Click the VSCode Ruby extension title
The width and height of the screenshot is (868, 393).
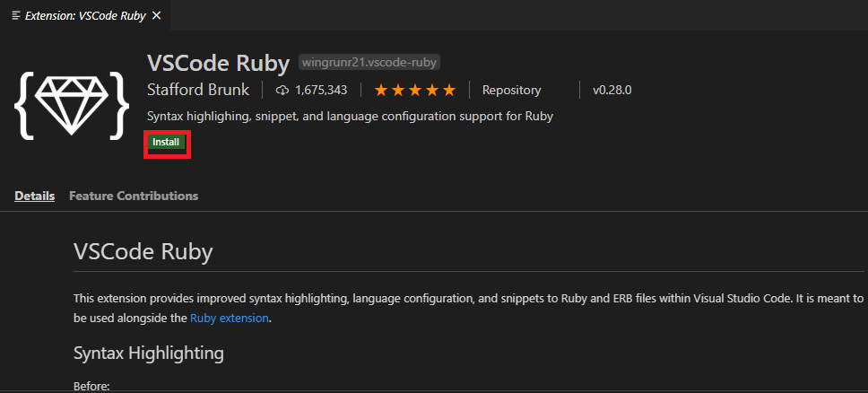[218, 63]
